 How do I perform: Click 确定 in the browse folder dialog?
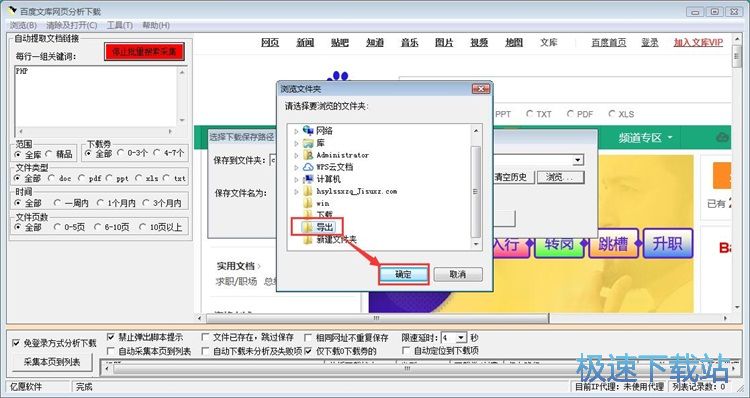click(x=403, y=275)
